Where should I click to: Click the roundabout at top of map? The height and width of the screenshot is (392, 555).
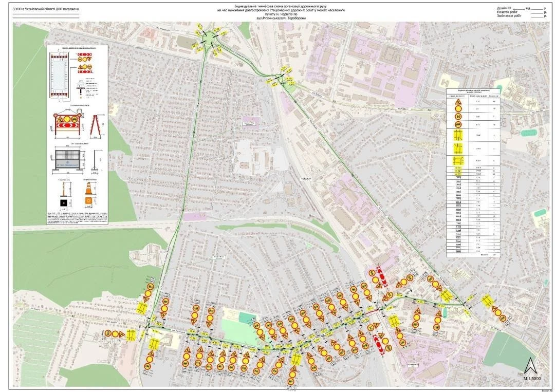click(x=209, y=38)
